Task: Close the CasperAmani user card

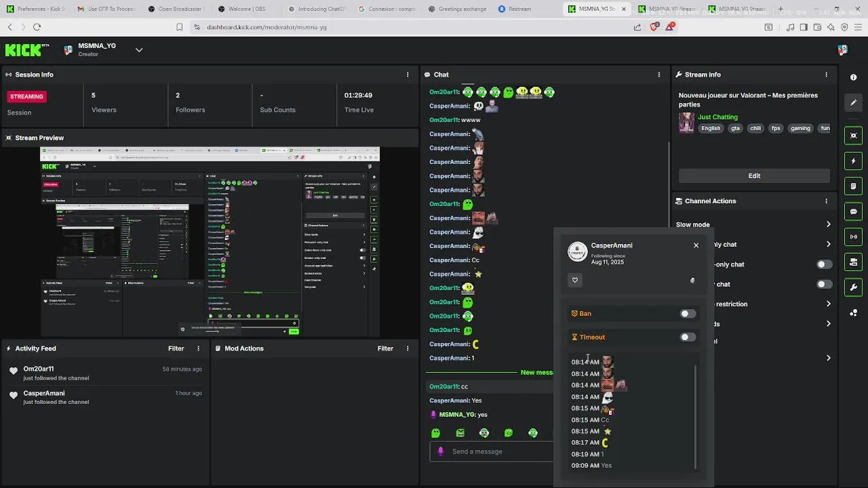Action: [696, 245]
